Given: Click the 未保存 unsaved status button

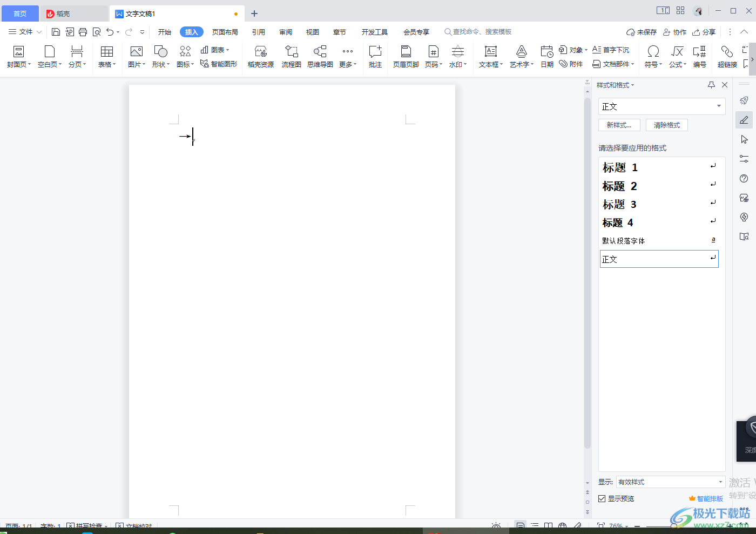Looking at the screenshot, I should tap(641, 32).
